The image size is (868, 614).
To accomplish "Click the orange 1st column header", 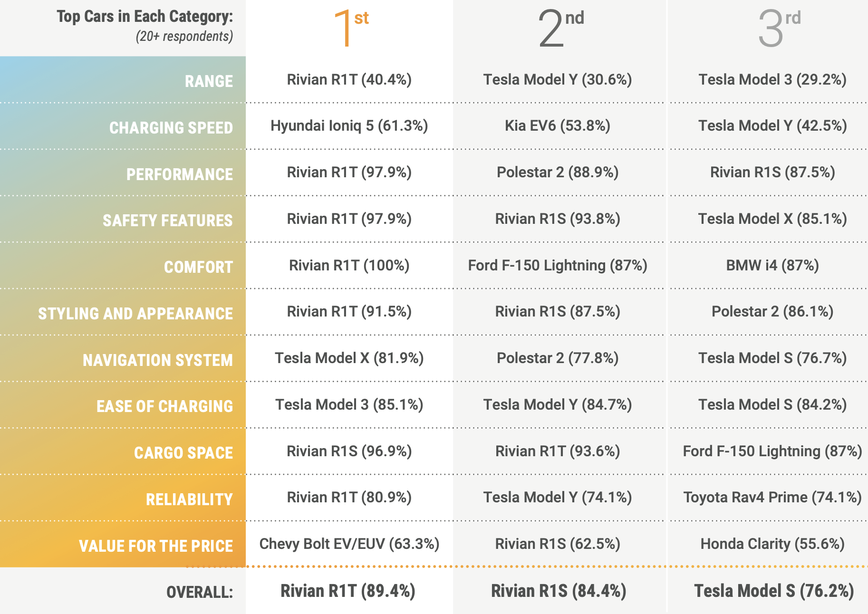I will [x=351, y=28].
